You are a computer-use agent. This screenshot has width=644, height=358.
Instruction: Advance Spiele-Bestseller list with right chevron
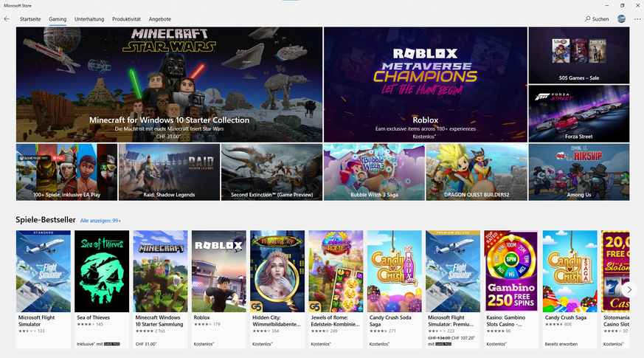pos(629,290)
